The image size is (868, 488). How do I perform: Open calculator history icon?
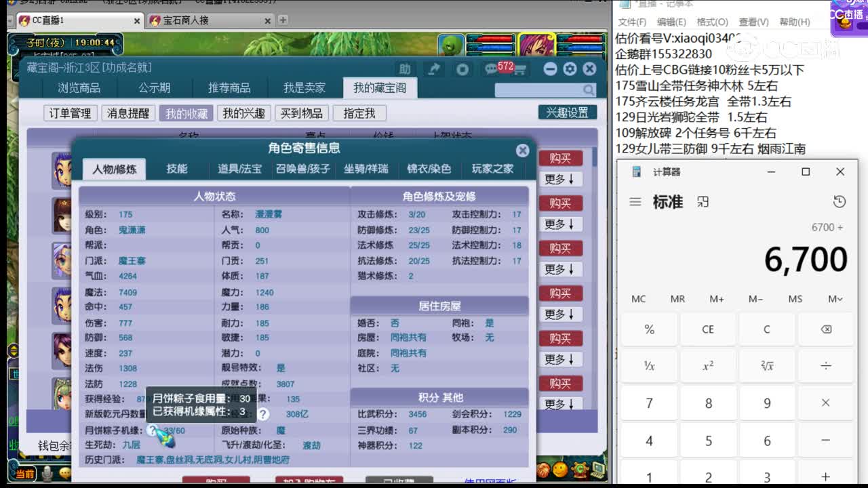pyautogui.click(x=840, y=202)
